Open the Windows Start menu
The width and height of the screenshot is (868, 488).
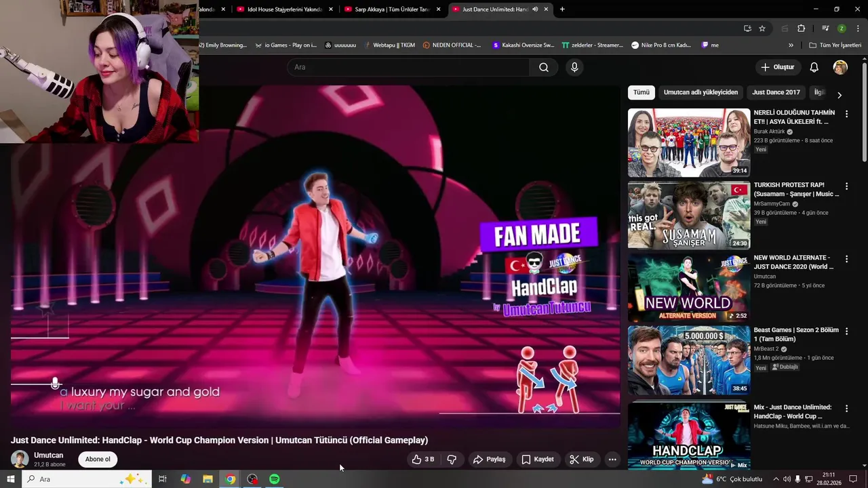(x=11, y=479)
